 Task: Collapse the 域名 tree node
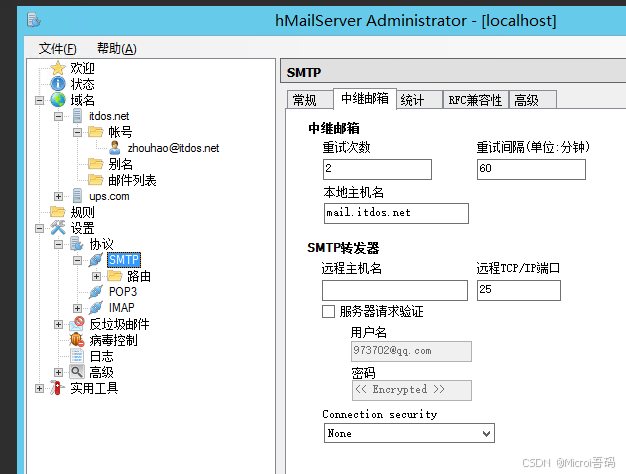click(x=39, y=100)
